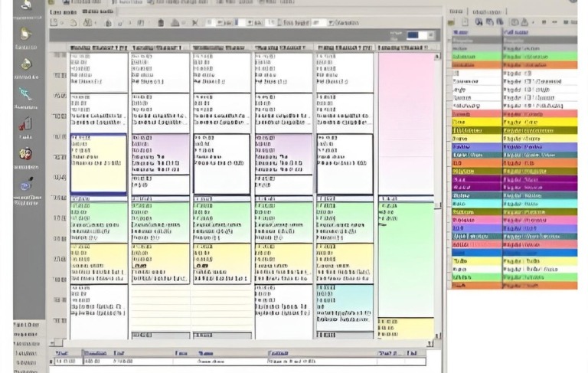Click the olive folder icon in the resource panel toolbar
Image resolution: width=588 pixels, height=373 pixels.
point(452,22)
